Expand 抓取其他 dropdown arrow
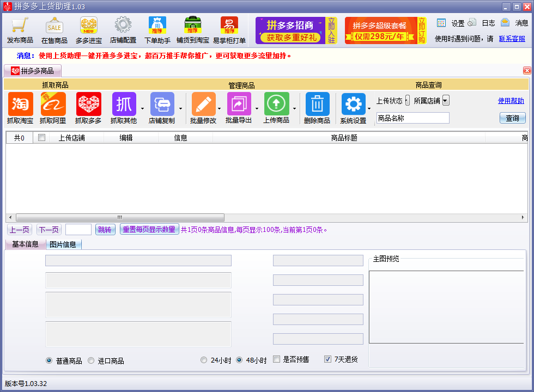Viewport: 534px width, 392px height. 142,108
